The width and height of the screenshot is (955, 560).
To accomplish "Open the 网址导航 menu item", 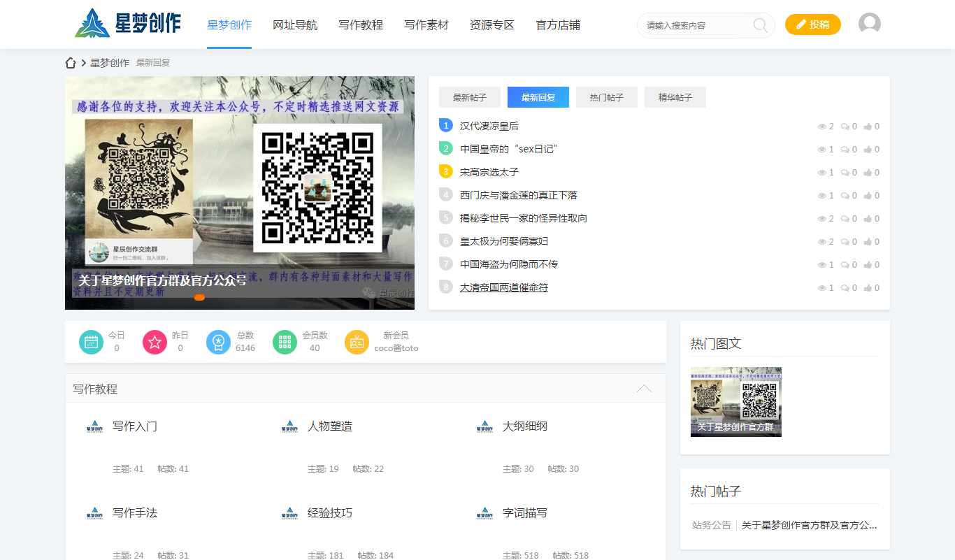I will [295, 25].
